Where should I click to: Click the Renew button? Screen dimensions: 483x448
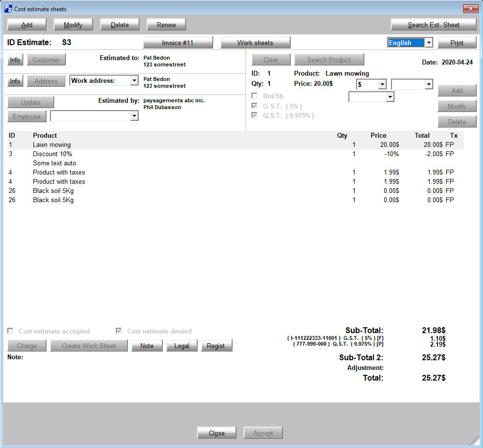(x=166, y=25)
